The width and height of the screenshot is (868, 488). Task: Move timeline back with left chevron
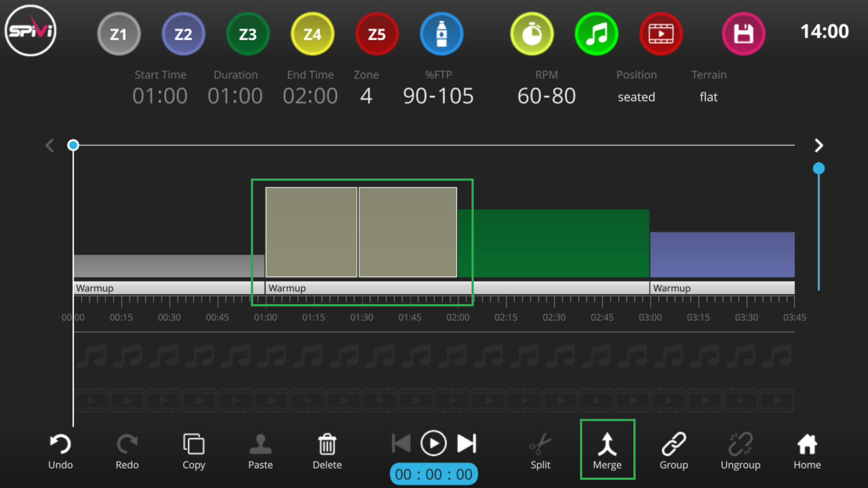click(50, 145)
